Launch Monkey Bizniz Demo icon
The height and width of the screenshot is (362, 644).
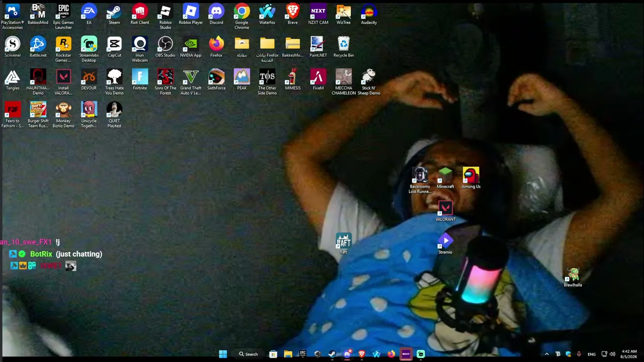[63, 115]
